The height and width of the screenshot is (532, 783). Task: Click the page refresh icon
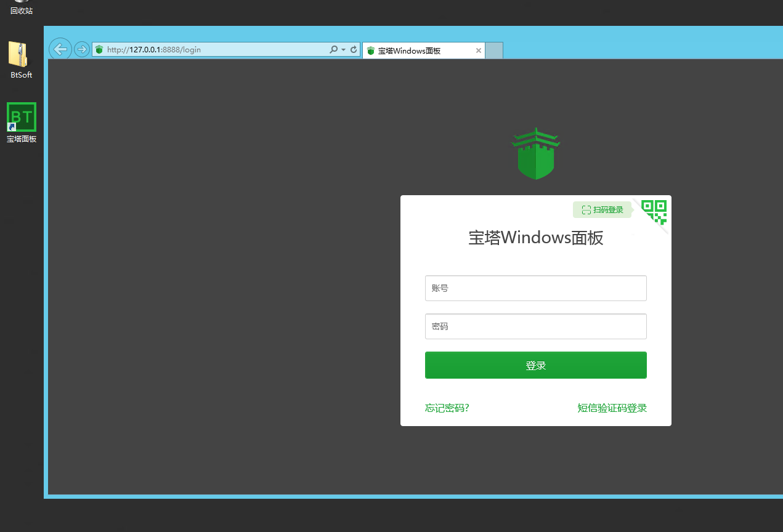pos(354,50)
